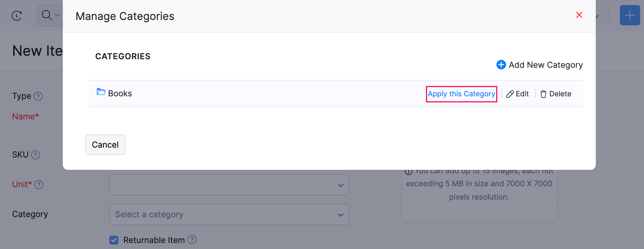The width and height of the screenshot is (644, 249).
Task: Click the blue quick-create plus button
Action: pyautogui.click(x=630, y=15)
